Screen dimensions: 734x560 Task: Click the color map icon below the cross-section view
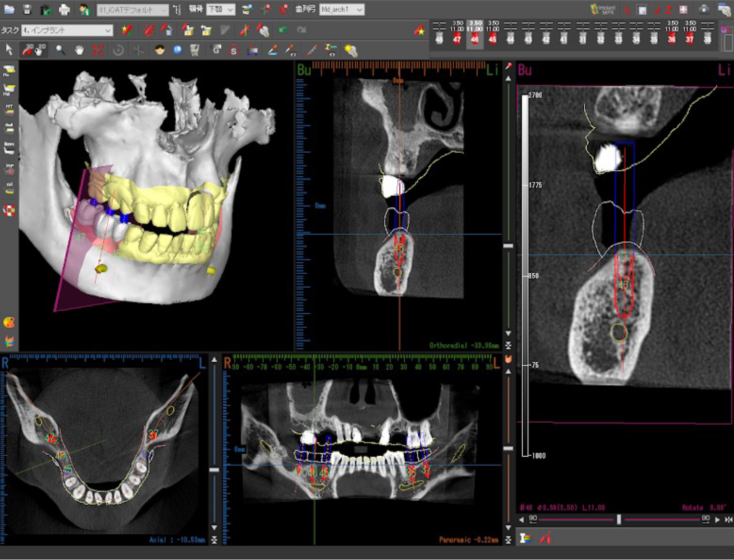(526, 538)
